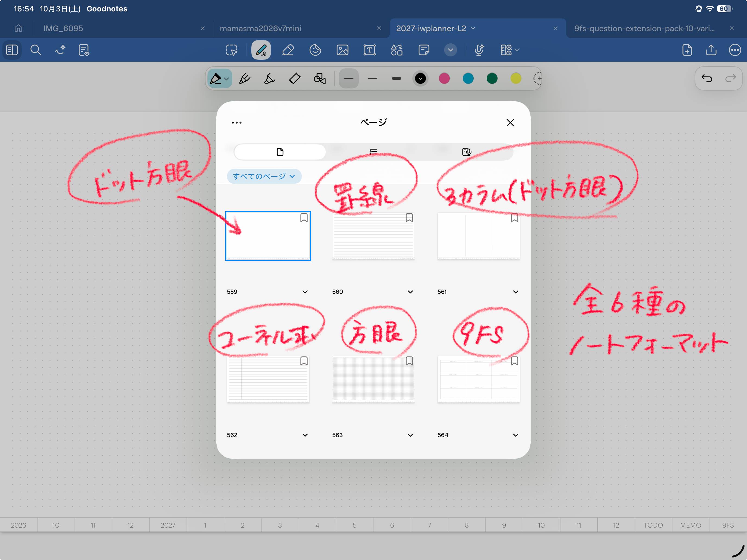Toggle bookmark on page 563 thumbnail
Image resolution: width=747 pixels, height=560 pixels.
[409, 361]
